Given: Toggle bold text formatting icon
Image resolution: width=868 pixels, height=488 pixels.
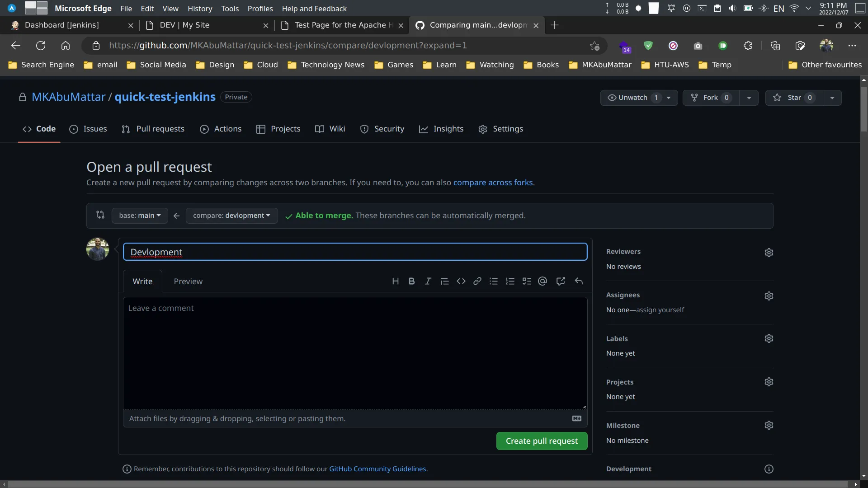Looking at the screenshot, I should [x=411, y=281].
